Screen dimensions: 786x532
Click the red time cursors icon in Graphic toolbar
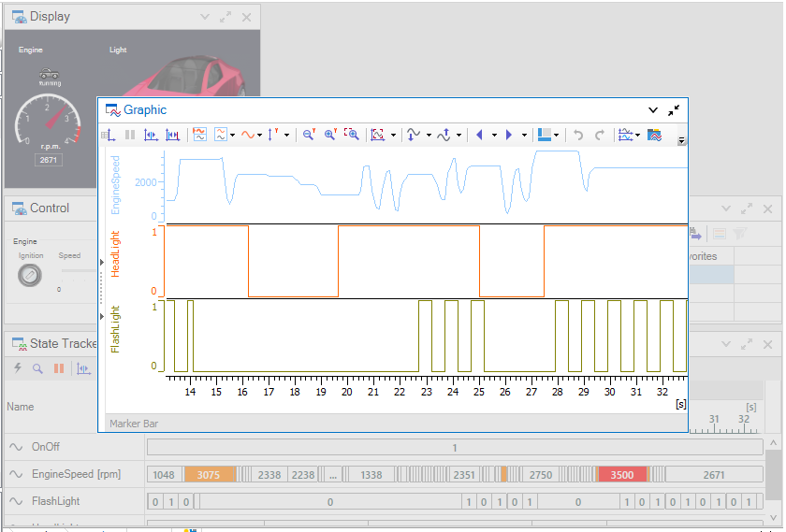coord(172,135)
